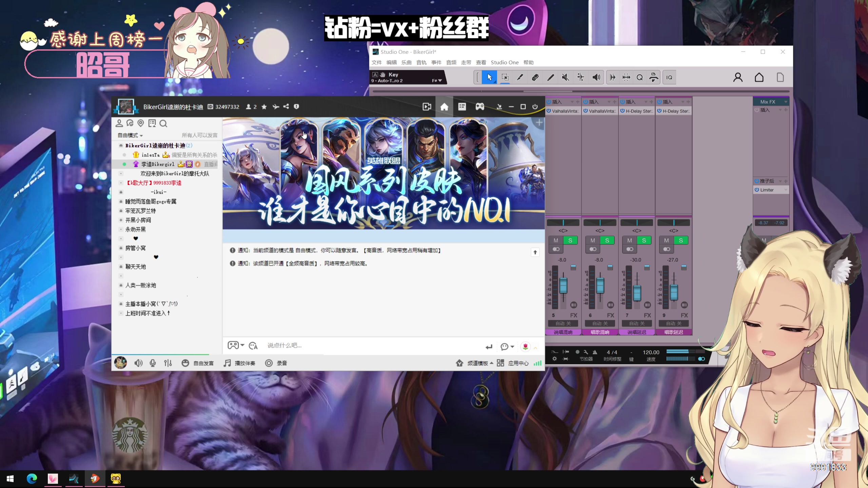Open dropdown next to emoji controller icon
Viewport: 868px width, 488px height.
242,345
